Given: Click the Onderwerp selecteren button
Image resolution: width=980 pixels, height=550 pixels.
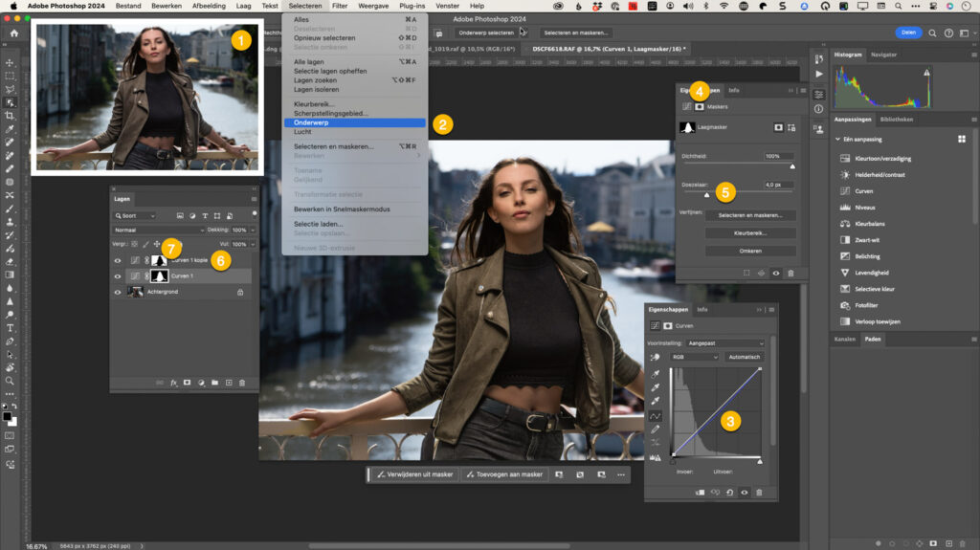Looking at the screenshot, I should tap(486, 33).
